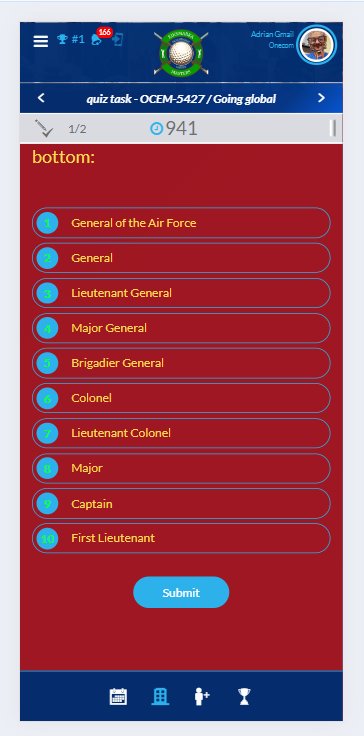
Task: Click the quiz task title bar
Action: [x=181, y=99]
